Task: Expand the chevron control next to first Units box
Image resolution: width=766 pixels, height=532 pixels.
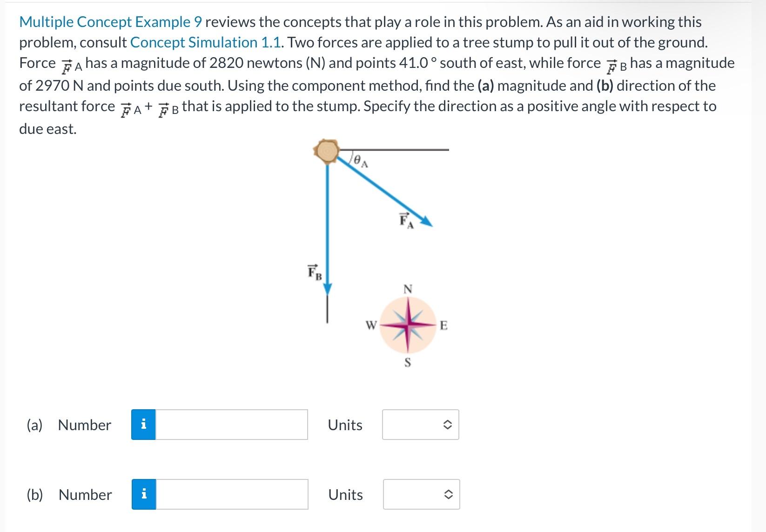Action: (446, 424)
